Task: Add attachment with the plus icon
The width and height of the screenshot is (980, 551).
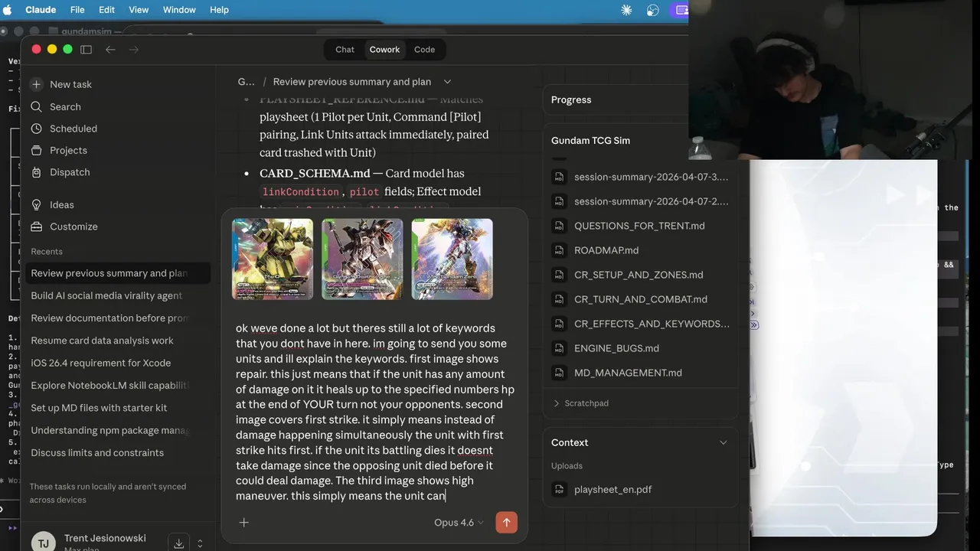Action: coord(243,523)
